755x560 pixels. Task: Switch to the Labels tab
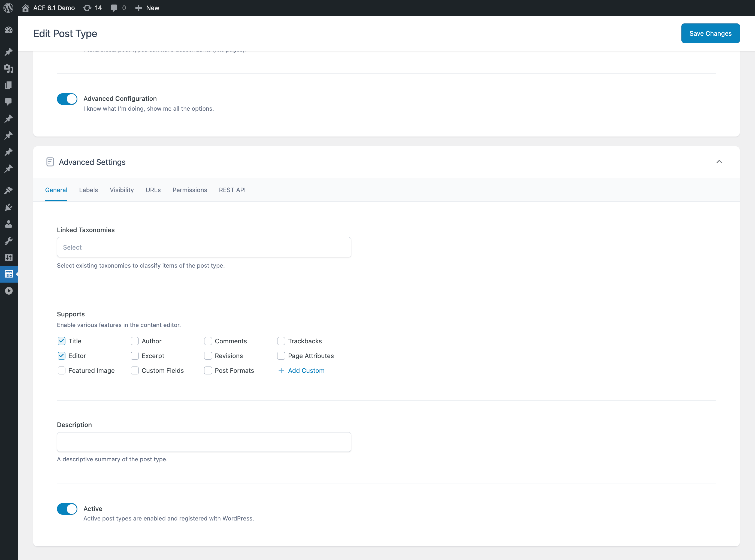click(88, 189)
